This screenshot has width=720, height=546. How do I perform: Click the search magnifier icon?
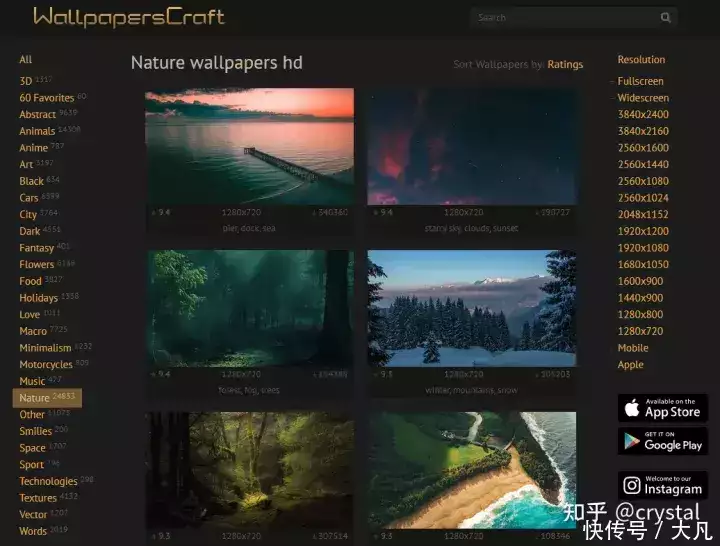point(665,17)
